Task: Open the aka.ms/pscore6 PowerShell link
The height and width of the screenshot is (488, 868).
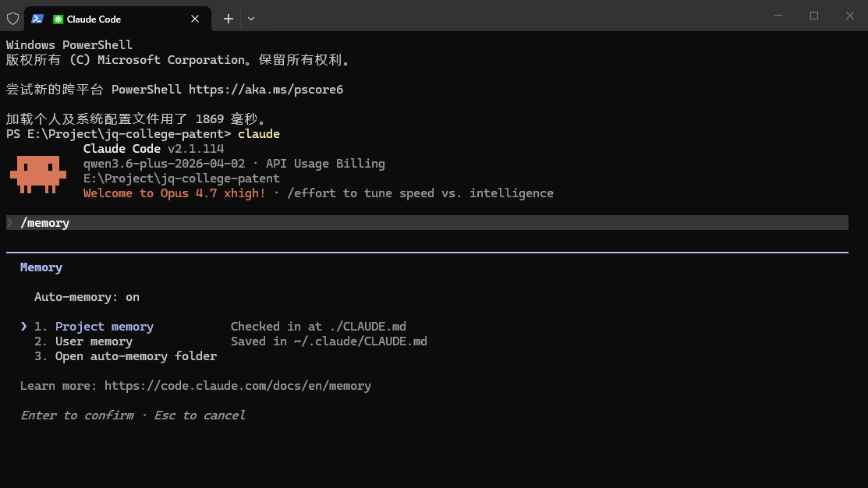Action: pyautogui.click(x=265, y=90)
